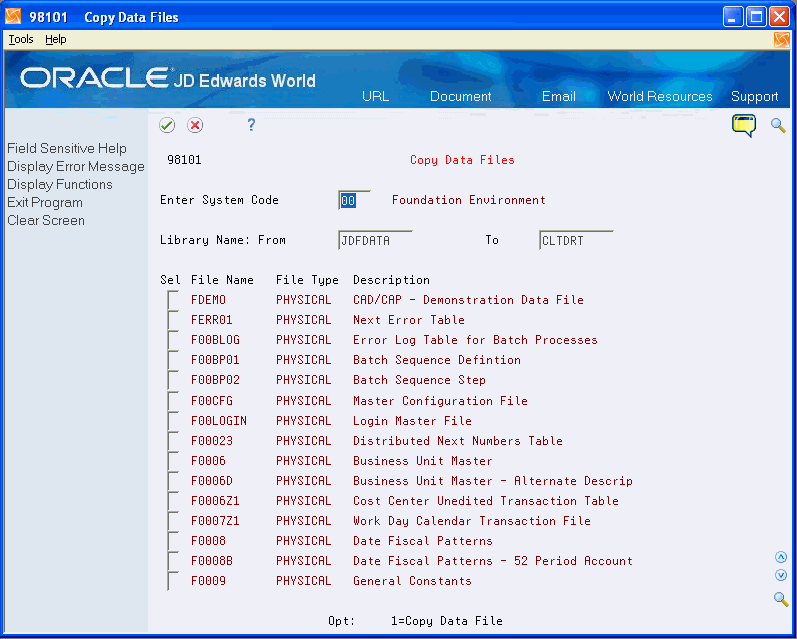The height and width of the screenshot is (639, 797).
Task: Click the Library Name To field
Action: point(576,240)
